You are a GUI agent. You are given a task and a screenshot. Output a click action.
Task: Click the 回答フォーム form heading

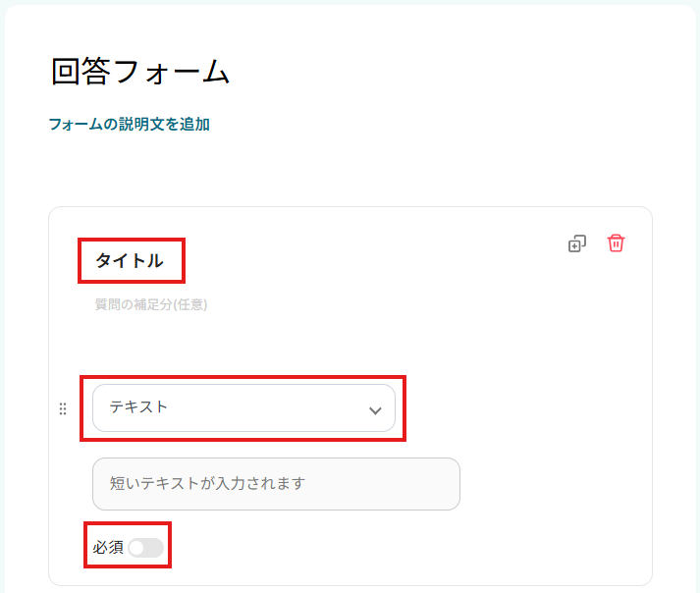click(x=140, y=72)
